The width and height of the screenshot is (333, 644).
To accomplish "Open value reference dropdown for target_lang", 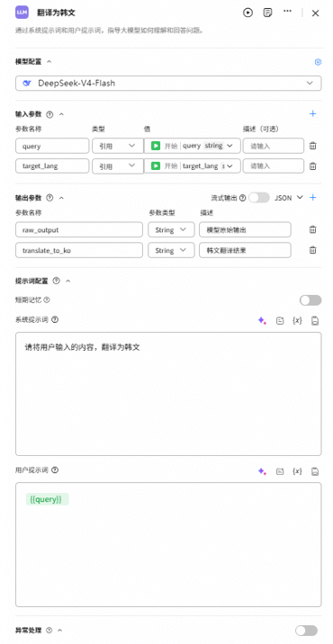I will (192, 165).
